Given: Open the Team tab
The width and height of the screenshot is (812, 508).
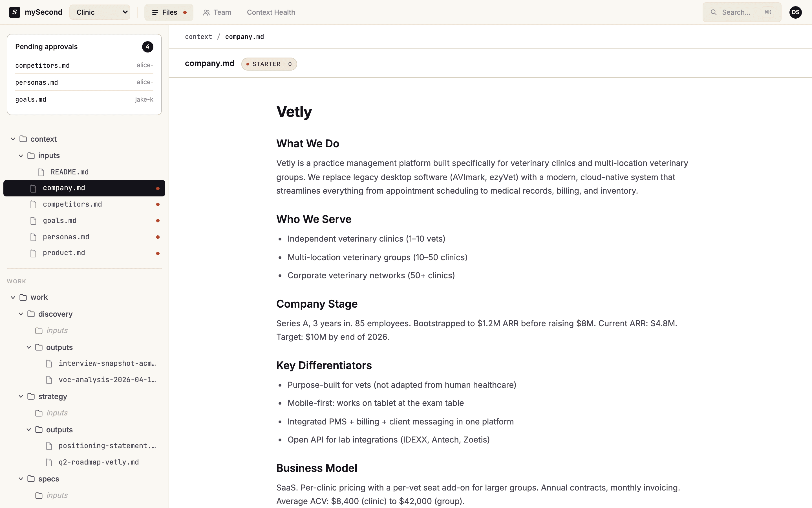Looking at the screenshot, I should coord(217,12).
